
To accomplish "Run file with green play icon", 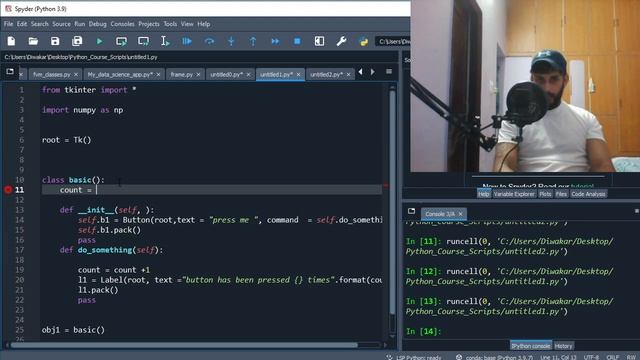I will click(99, 41).
